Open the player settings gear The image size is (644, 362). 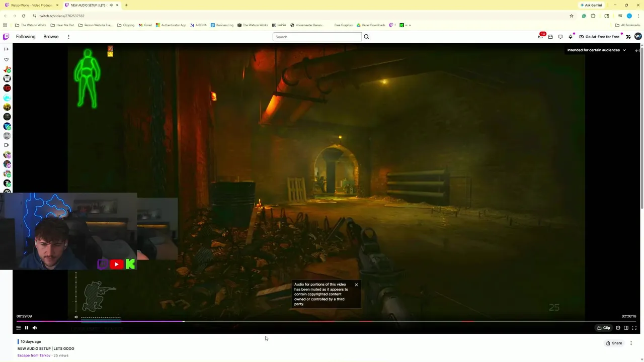(618, 328)
